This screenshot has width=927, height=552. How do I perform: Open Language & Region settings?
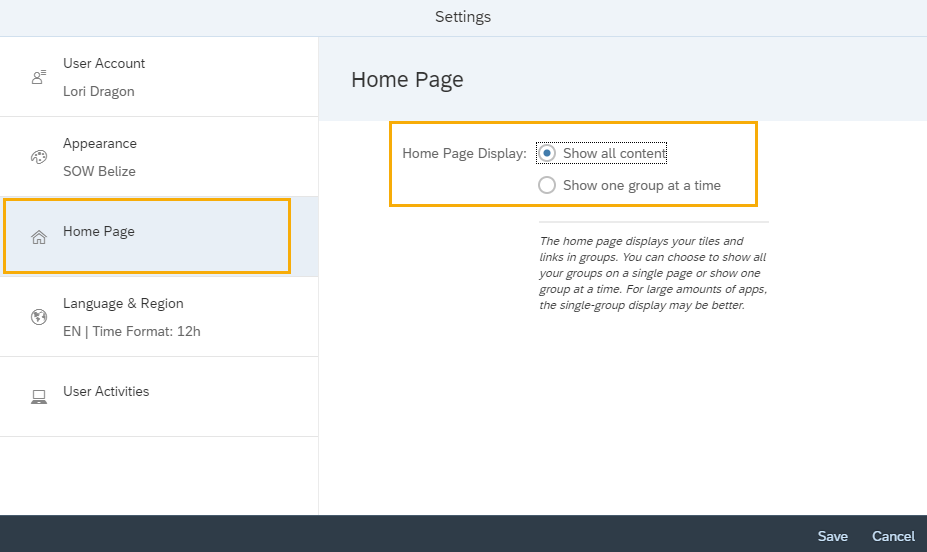[x=159, y=317]
